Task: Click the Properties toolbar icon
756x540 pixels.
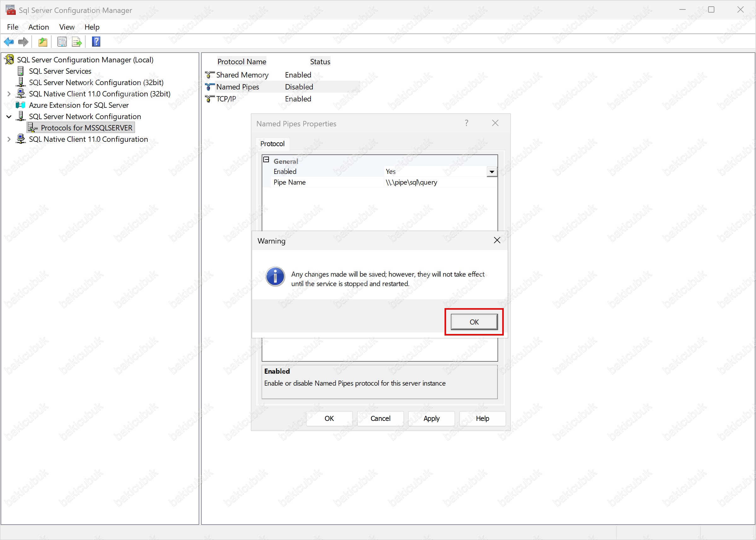Action: pos(62,42)
